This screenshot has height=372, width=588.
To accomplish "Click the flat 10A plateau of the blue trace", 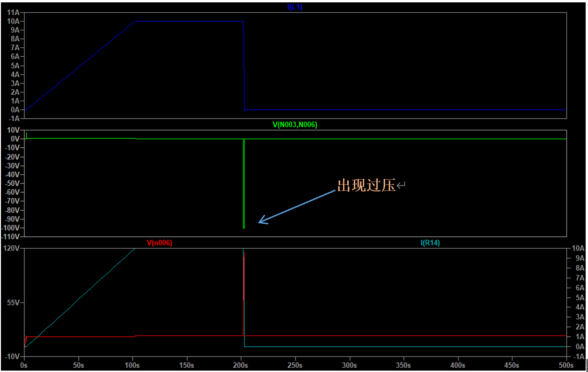I will click(x=188, y=21).
